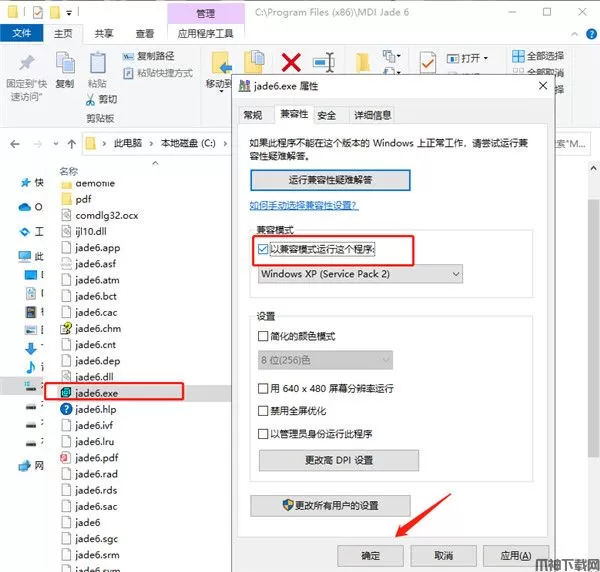Image resolution: width=600 pixels, height=572 pixels.
Task: Open Windows XP (Service Pack 2) dropdown
Action: (x=360, y=274)
